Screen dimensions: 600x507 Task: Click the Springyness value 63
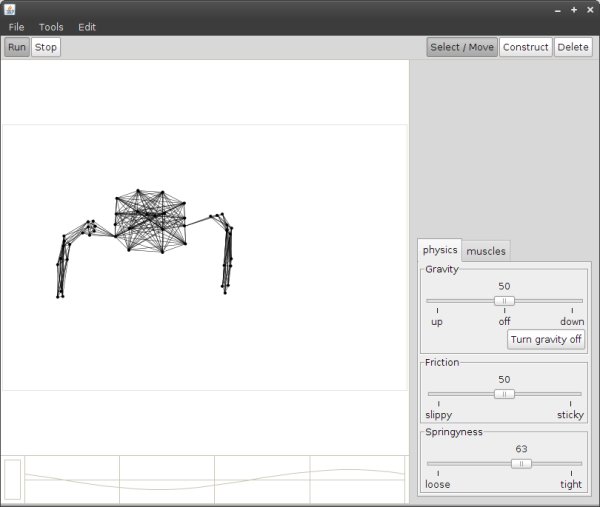coord(521,449)
